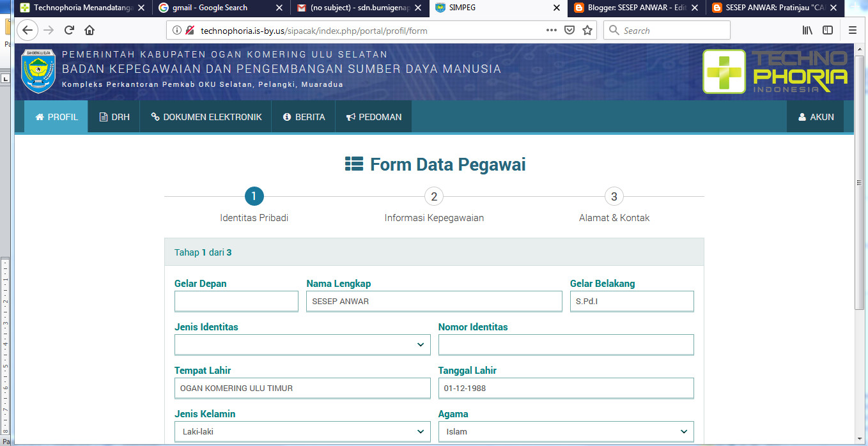Screen dimensions: 868x446
Task: Open the Jenis Kelamin dropdown
Action: (x=302, y=431)
